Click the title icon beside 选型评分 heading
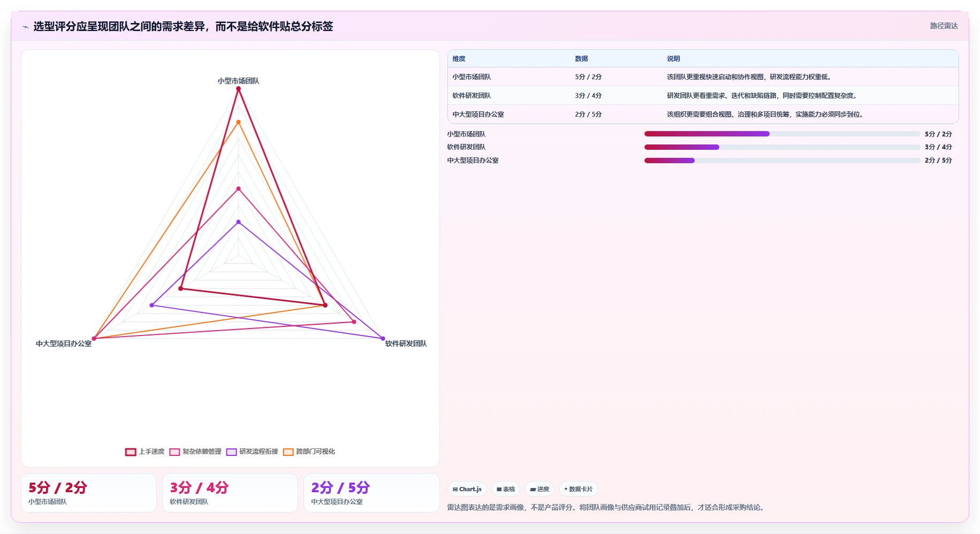 25,27
